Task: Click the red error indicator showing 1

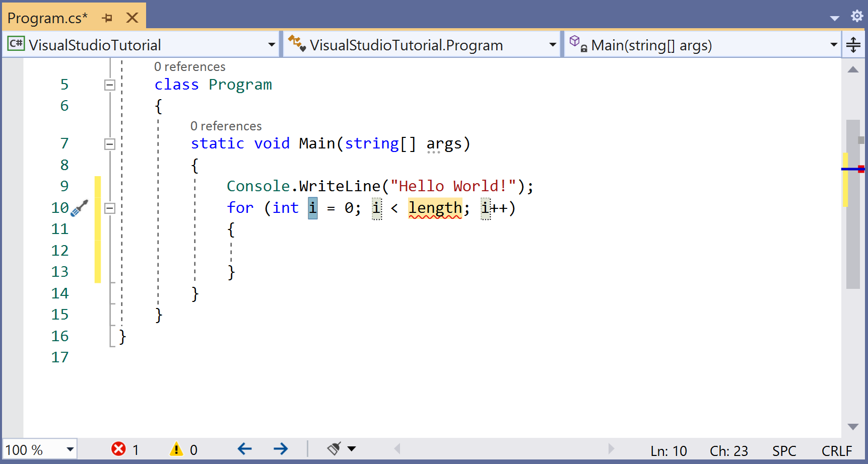Action: click(x=125, y=449)
